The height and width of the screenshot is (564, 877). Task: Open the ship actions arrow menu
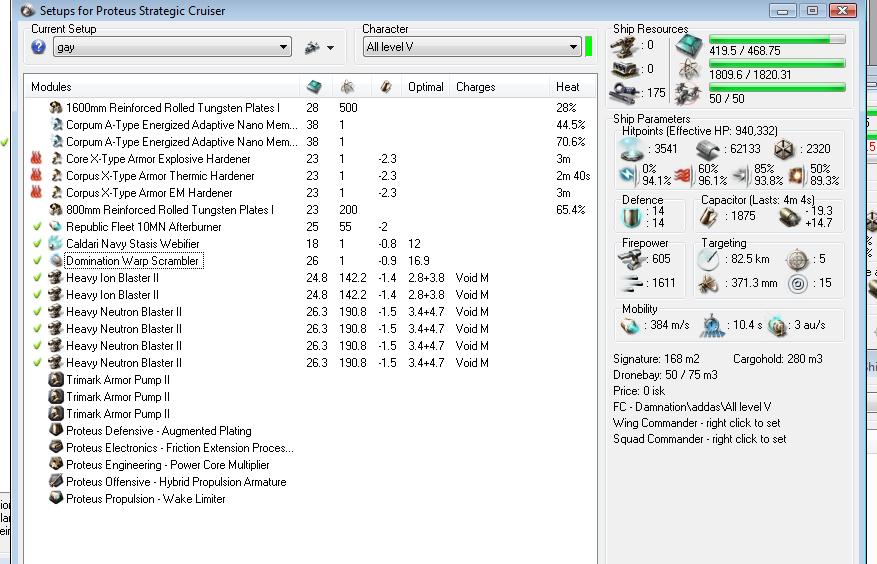(x=331, y=48)
